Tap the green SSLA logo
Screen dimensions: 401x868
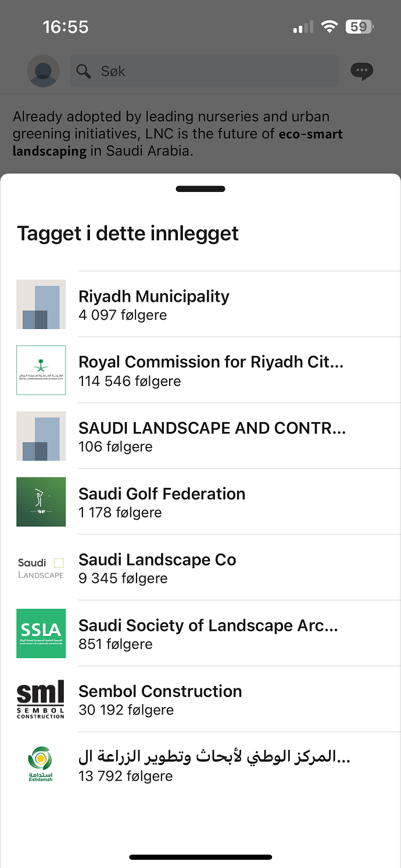(x=41, y=633)
